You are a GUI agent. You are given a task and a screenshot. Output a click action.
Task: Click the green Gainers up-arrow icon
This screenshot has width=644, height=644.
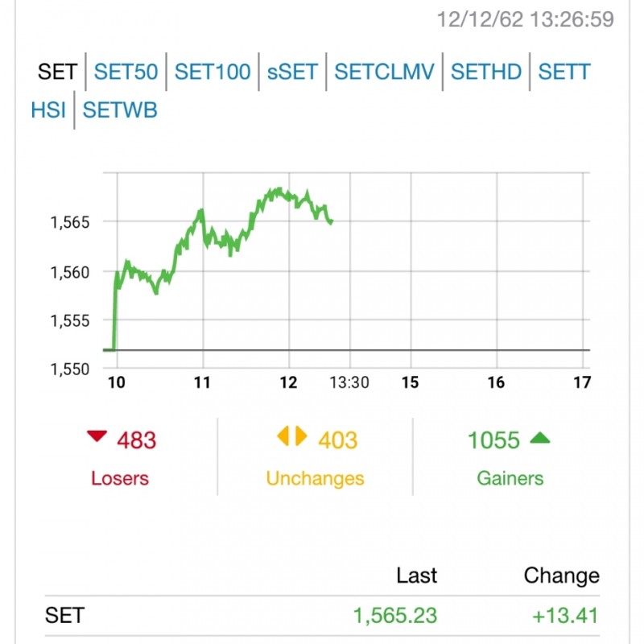[540, 439]
